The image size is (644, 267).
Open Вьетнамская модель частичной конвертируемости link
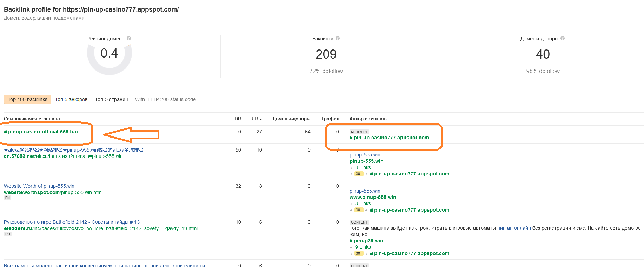click(104, 265)
